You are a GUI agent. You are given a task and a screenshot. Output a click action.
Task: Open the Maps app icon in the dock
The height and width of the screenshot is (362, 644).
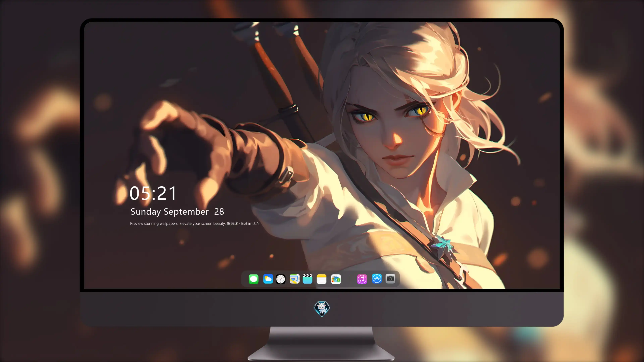click(294, 279)
